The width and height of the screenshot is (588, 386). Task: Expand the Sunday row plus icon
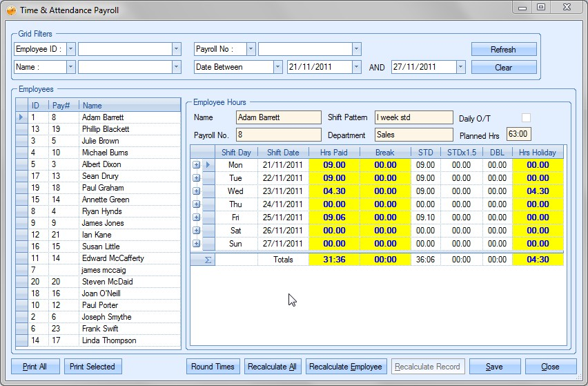tap(196, 244)
